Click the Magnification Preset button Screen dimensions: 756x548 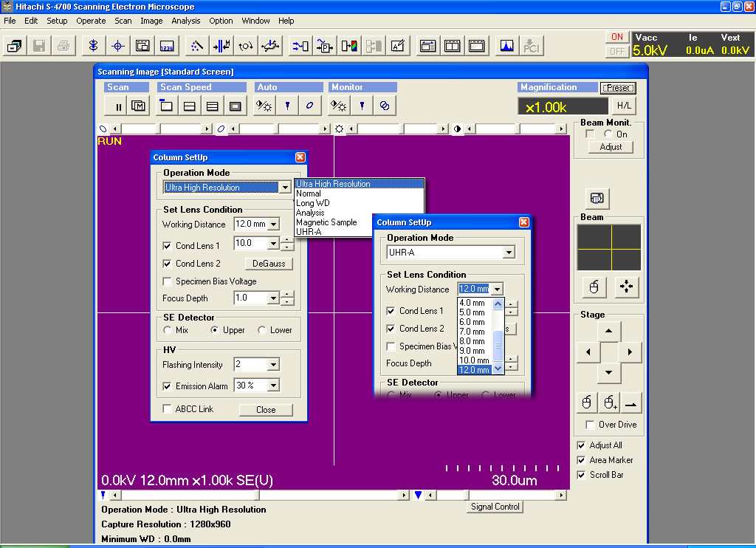pyautogui.click(x=618, y=88)
